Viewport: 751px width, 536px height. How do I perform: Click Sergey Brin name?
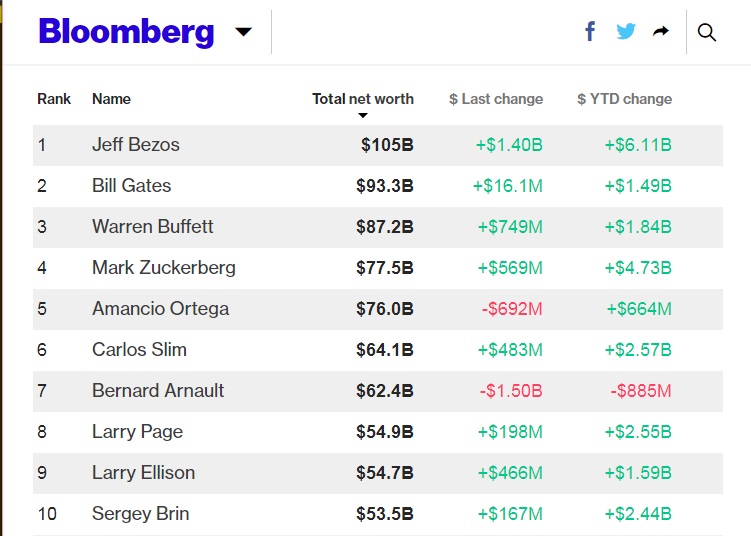[140, 514]
